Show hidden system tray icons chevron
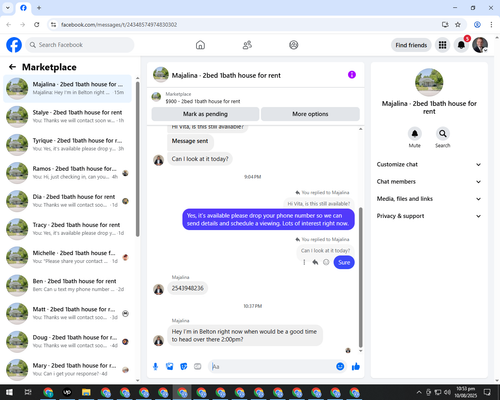Viewport: 500px width, 400px height. [419, 392]
